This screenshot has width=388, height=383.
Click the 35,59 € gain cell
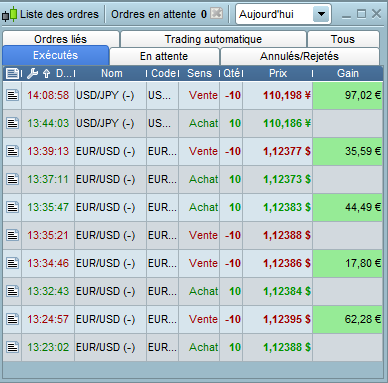point(347,151)
